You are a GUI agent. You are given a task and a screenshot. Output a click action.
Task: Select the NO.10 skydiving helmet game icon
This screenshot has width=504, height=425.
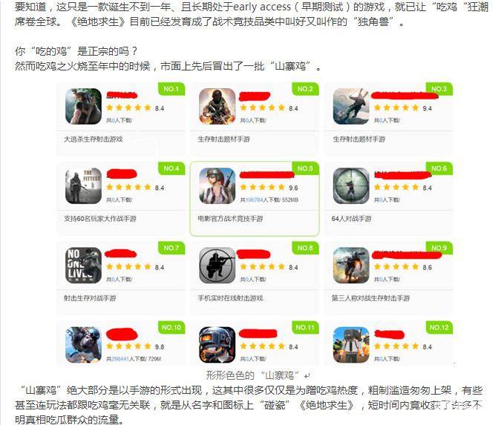(x=83, y=345)
